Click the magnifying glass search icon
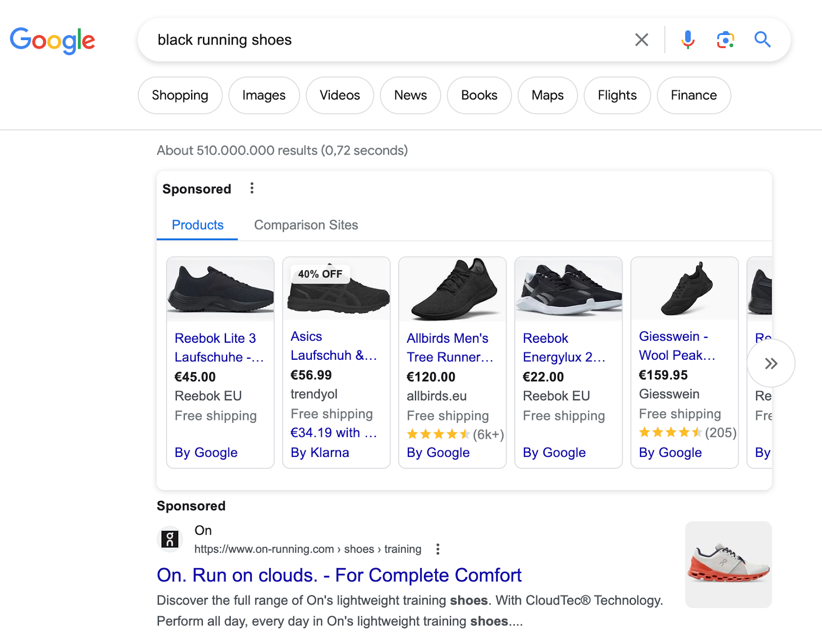Viewport: 822px width, 644px height. click(762, 40)
